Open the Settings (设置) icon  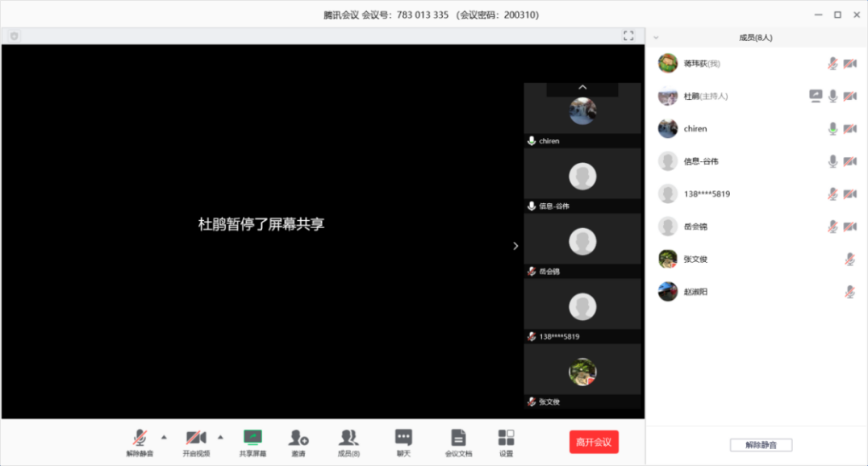pyautogui.click(x=506, y=438)
